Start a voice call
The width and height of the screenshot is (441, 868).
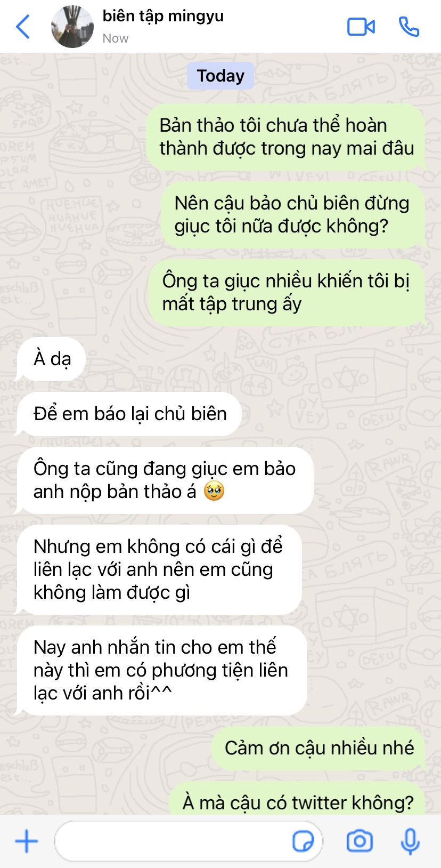[x=409, y=27]
